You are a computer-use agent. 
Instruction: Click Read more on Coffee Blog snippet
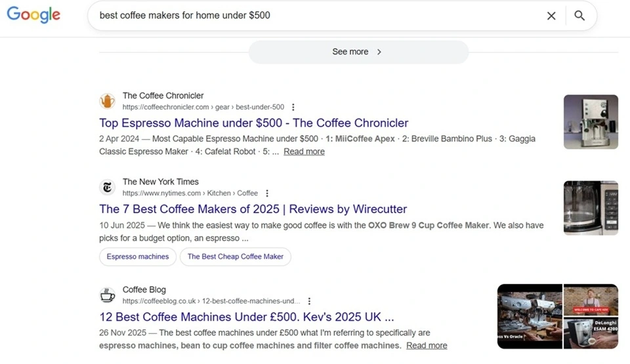[427, 346]
